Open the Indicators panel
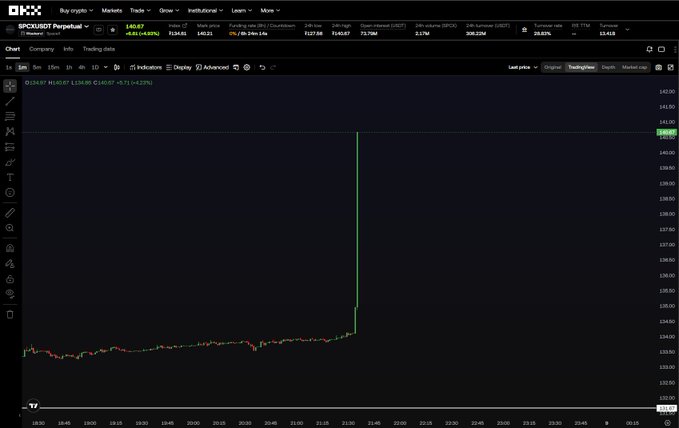The image size is (679, 428). point(146,67)
